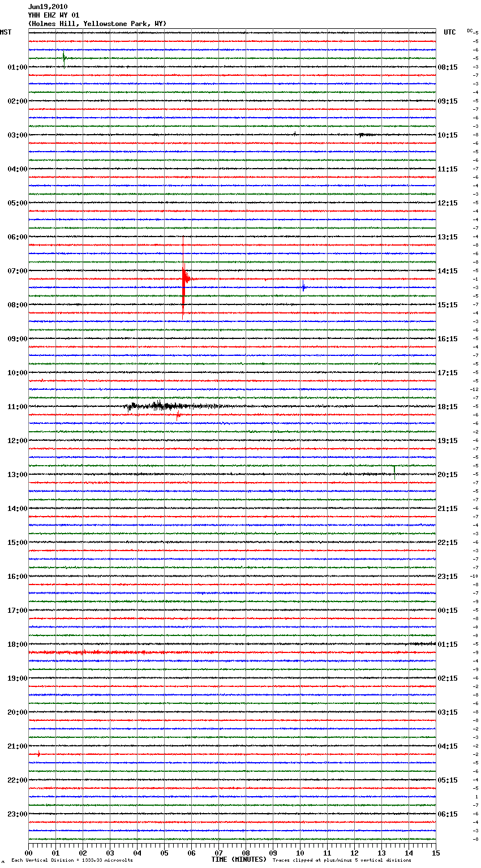The height and width of the screenshot is (868, 481).
Task: Click minute tick 00 on the time axis
Action: click(x=28, y=853)
